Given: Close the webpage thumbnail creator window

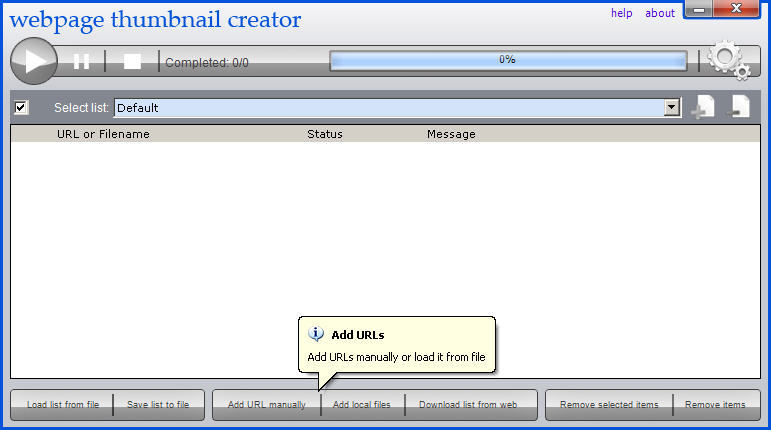Looking at the screenshot, I should (736, 9).
